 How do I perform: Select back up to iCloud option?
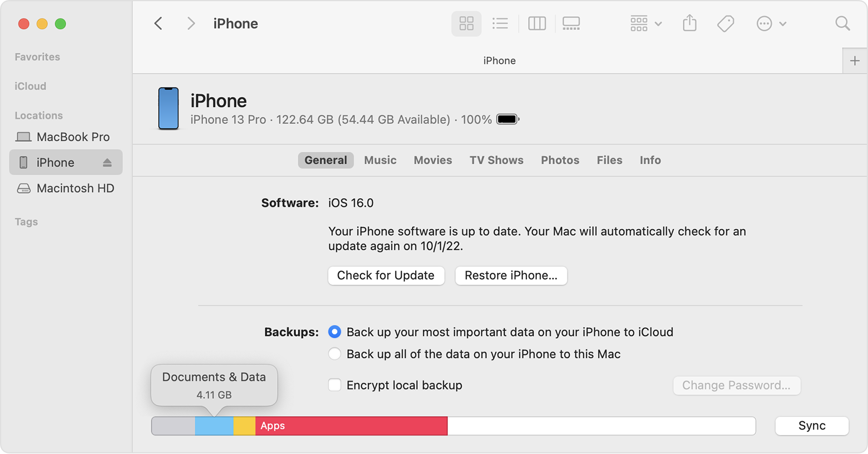coord(334,332)
